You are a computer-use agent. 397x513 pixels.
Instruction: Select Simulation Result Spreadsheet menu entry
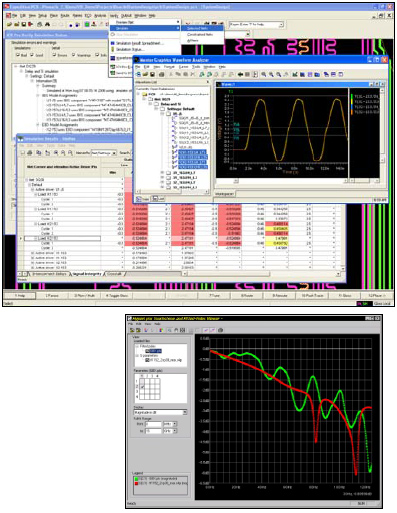[x=139, y=43]
